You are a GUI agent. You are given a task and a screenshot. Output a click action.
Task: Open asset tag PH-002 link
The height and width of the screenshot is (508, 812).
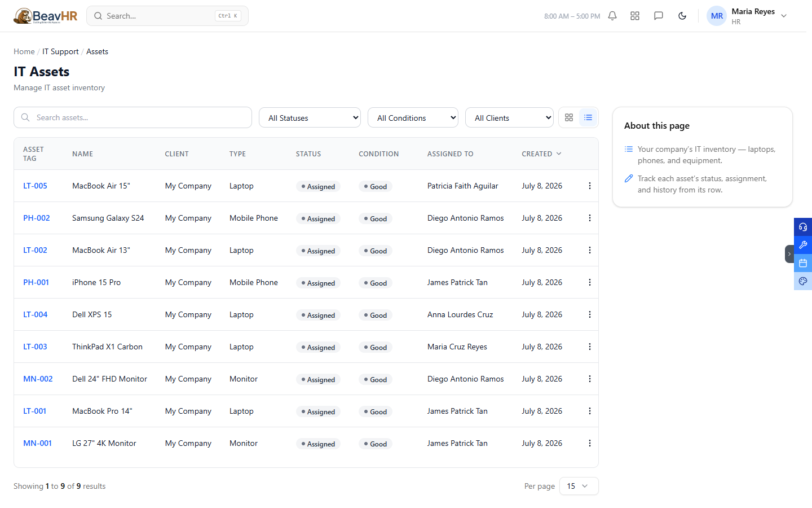click(37, 218)
